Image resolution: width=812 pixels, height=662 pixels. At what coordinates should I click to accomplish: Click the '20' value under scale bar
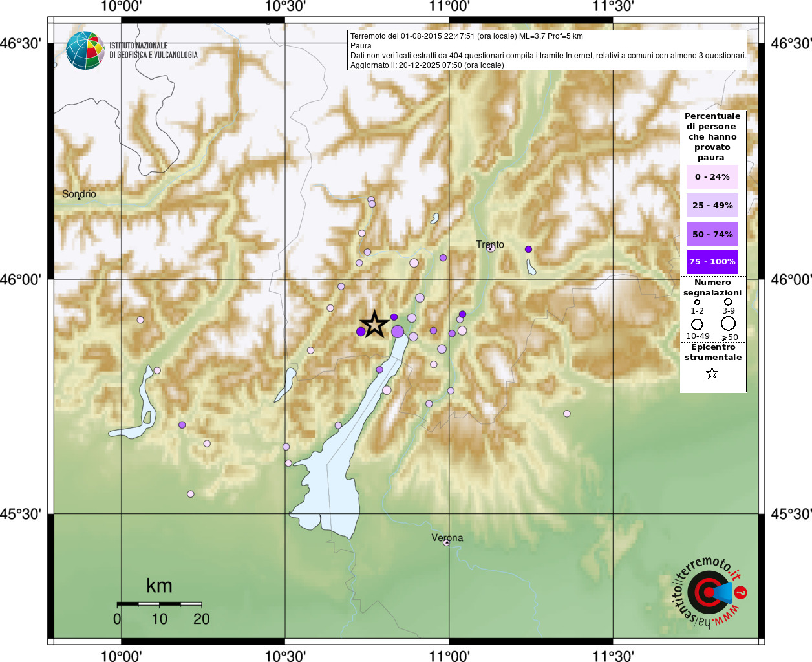(202, 619)
